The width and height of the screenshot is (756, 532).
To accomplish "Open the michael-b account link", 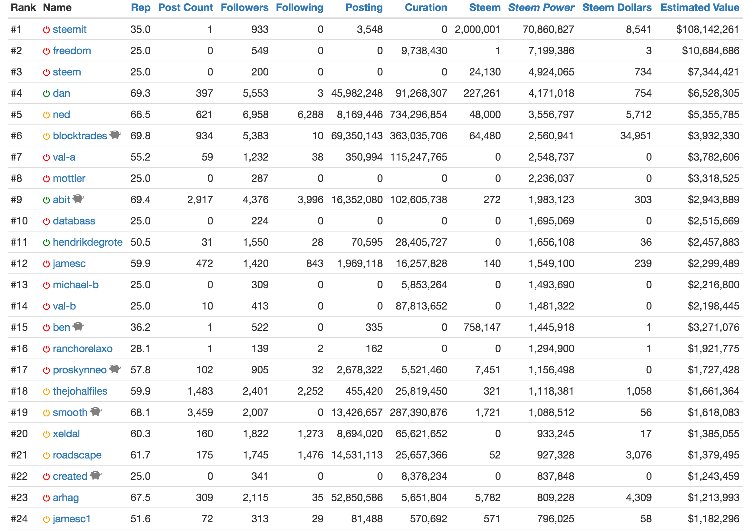I will 76,285.
